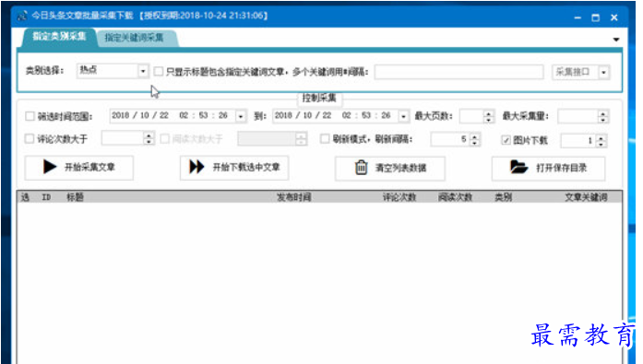Open the end date-time picker arrow after 到

403,116
